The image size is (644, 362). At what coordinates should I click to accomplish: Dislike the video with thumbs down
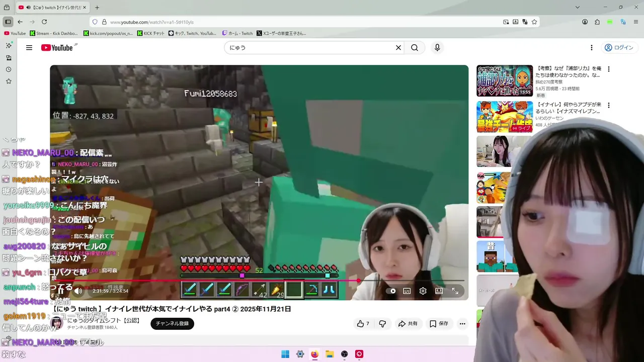pyautogui.click(x=382, y=324)
